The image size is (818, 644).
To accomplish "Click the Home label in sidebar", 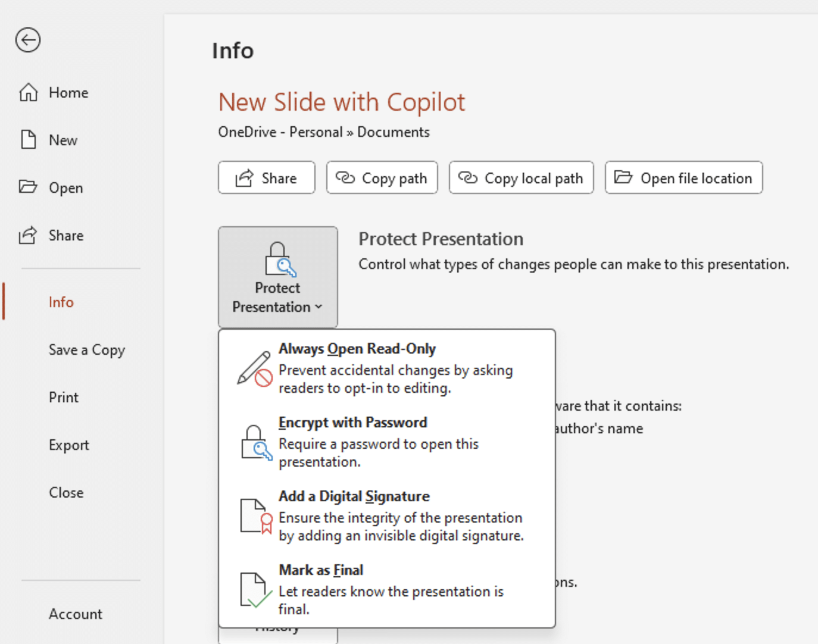I will point(68,92).
